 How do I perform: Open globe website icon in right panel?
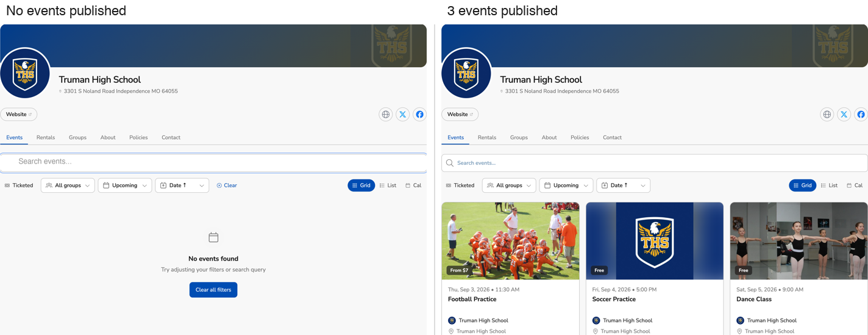(x=827, y=114)
